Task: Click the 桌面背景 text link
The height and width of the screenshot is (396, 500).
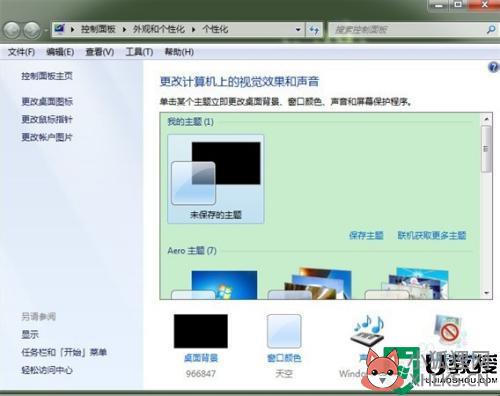Action: [201, 358]
